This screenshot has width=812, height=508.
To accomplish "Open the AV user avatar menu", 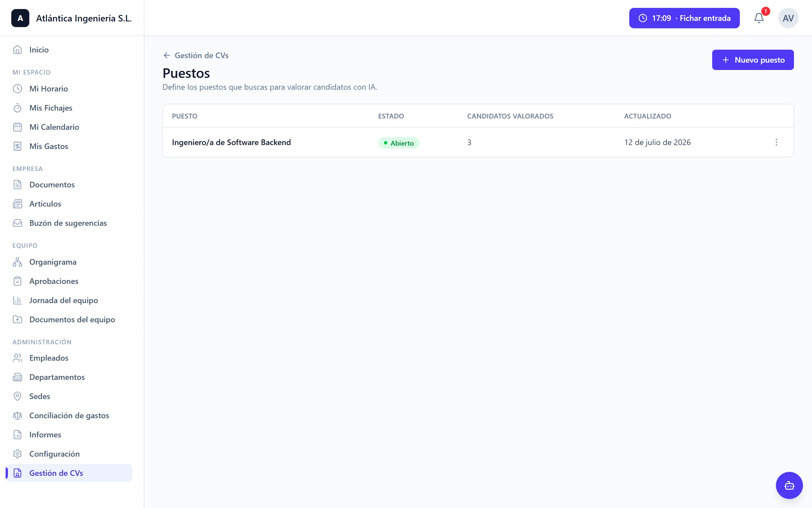I will pos(788,18).
